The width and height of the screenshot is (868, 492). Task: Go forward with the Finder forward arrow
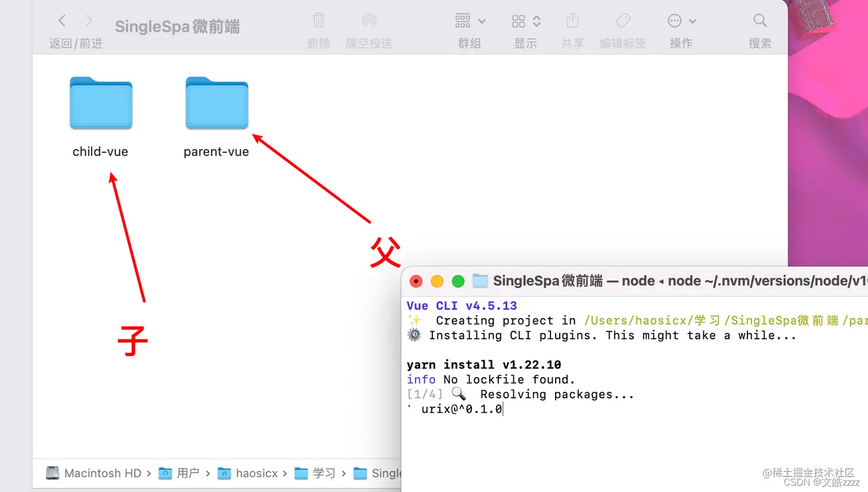point(88,21)
